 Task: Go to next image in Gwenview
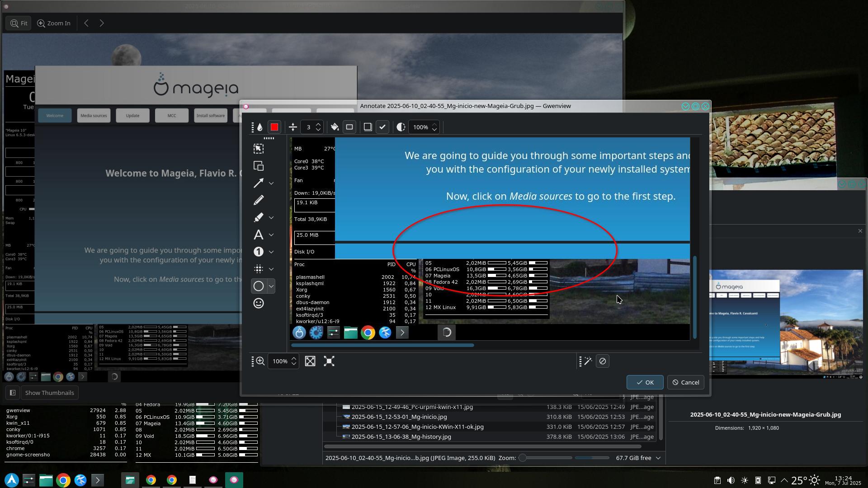tap(102, 23)
